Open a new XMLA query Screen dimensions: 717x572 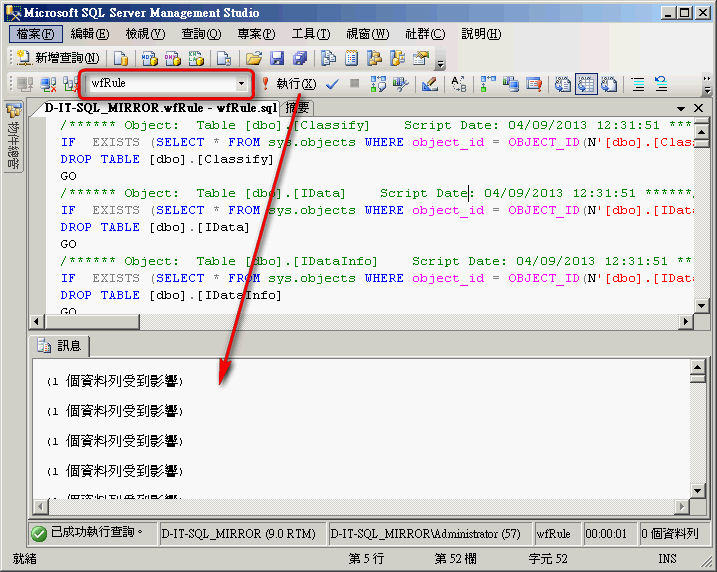pyautogui.click(x=196, y=58)
